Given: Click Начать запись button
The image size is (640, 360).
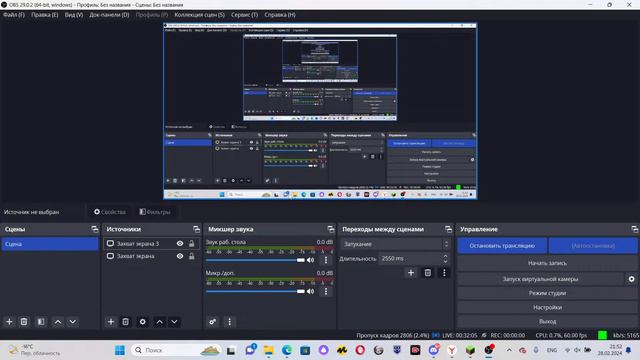Looking at the screenshot, I should tap(547, 263).
